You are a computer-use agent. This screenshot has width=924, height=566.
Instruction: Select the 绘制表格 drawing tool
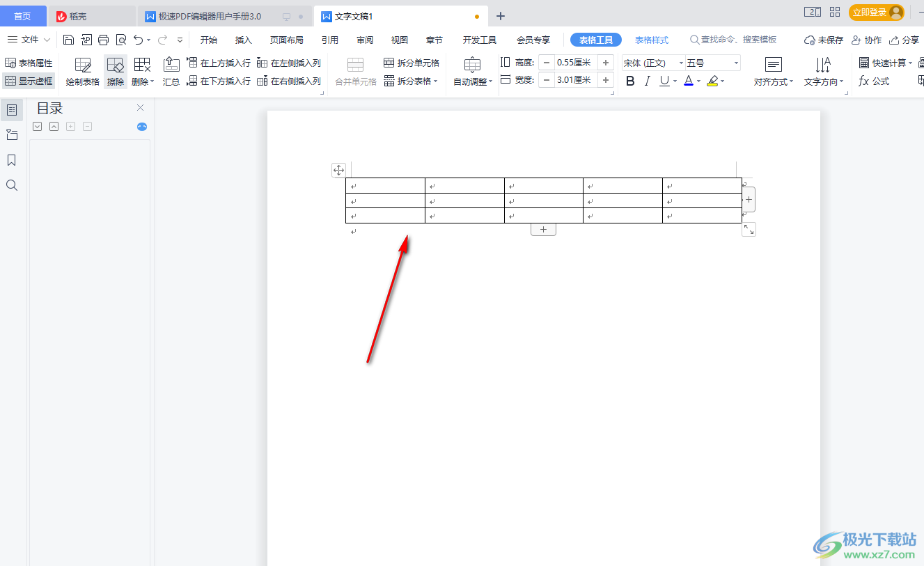click(82, 70)
